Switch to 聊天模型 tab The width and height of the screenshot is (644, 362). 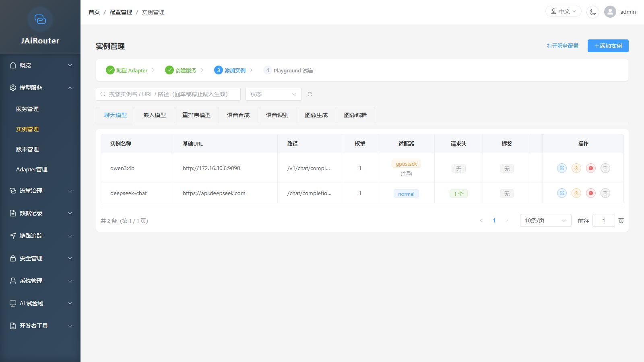coord(116,115)
